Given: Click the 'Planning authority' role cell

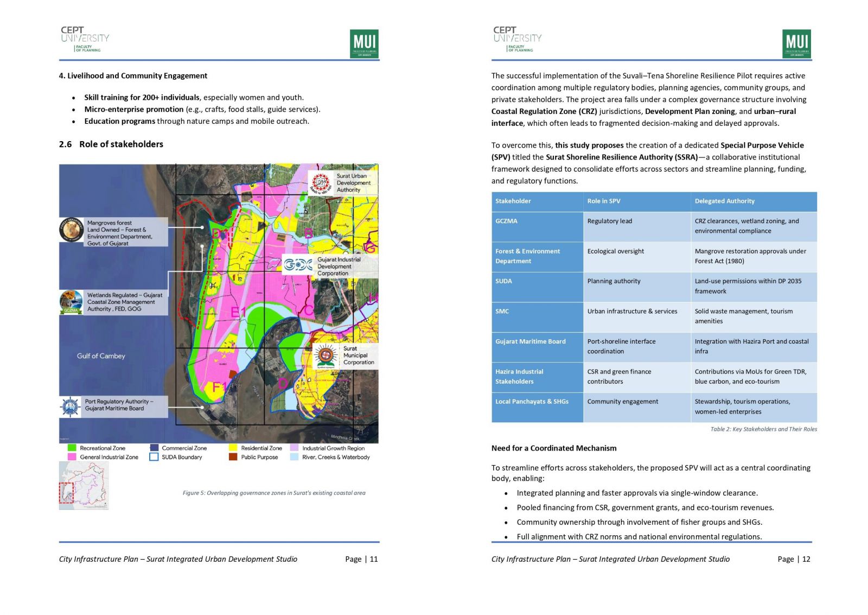Looking at the screenshot, I should tap(637, 287).
